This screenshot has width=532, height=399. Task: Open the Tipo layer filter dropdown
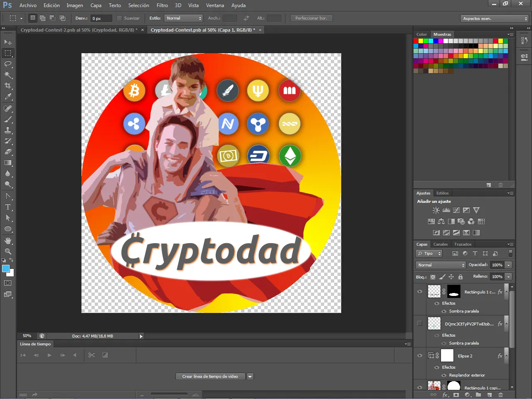click(429, 254)
